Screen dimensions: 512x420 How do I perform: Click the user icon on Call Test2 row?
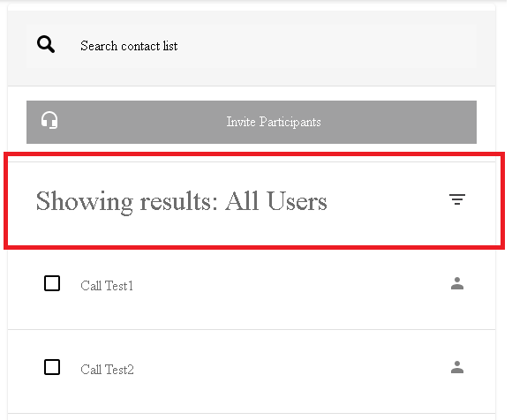(x=457, y=367)
